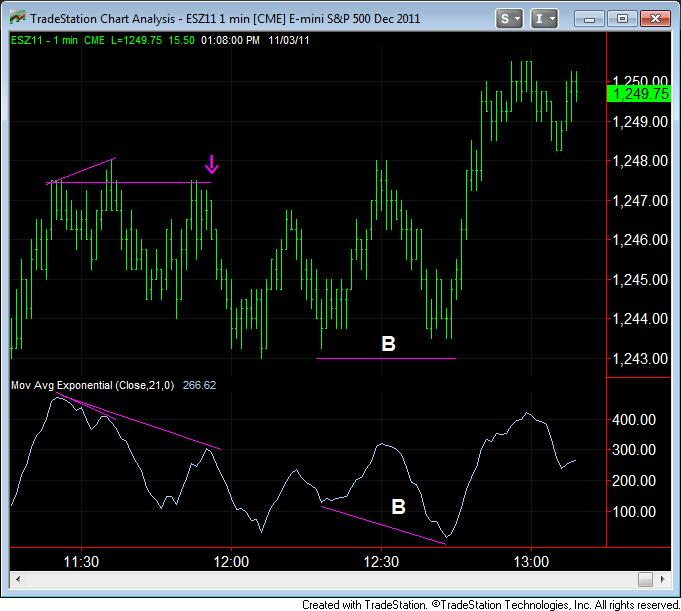Click the B text label in indicator pane

pyautogui.click(x=398, y=507)
